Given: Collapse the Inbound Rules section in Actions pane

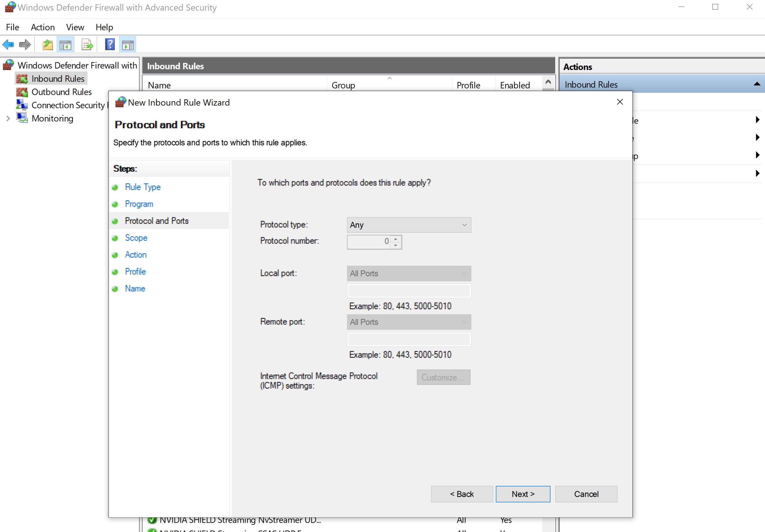Looking at the screenshot, I should click(757, 84).
